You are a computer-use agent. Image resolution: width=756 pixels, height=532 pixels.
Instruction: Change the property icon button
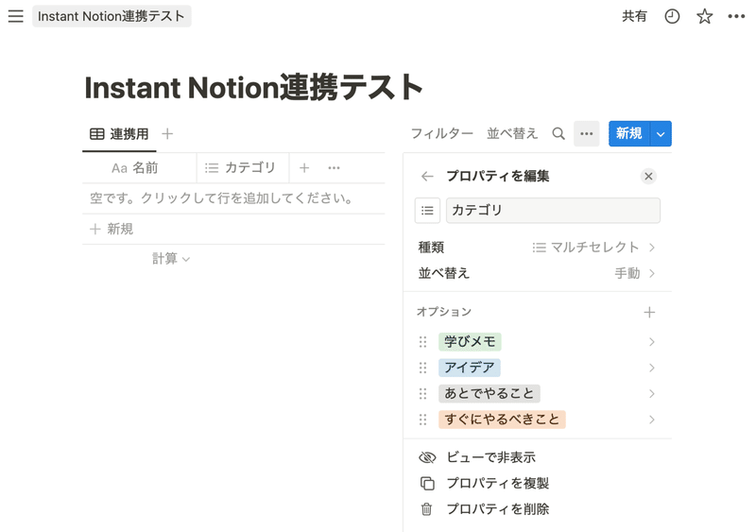tap(427, 211)
